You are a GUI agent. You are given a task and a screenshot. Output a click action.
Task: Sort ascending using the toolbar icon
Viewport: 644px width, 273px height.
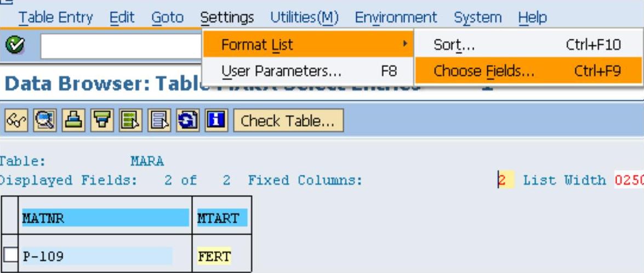[x=73, y=120]
